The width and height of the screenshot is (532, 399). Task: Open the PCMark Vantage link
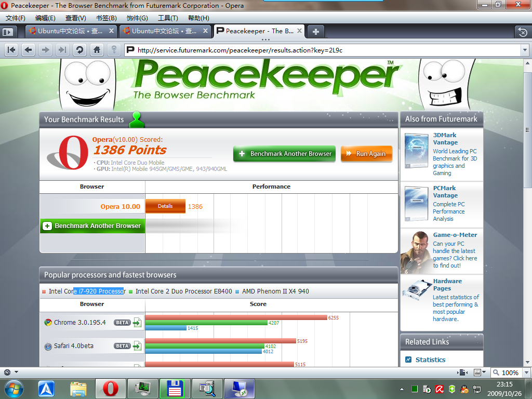click(445, 192)
